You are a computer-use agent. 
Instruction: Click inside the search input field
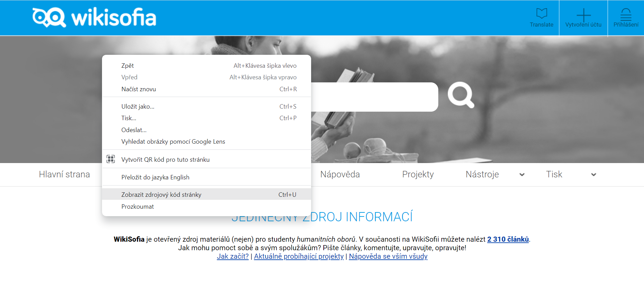point(374,97)
